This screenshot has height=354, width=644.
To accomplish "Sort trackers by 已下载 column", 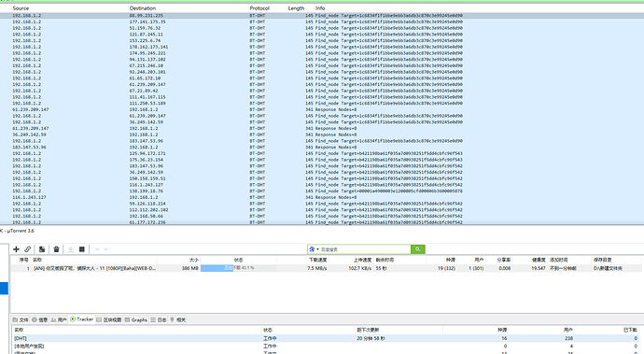I will pos(630,330).
